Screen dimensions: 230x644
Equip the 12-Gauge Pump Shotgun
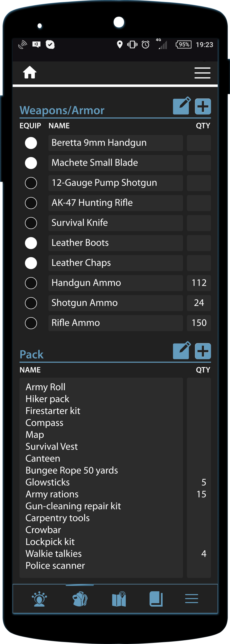(31, 183)
